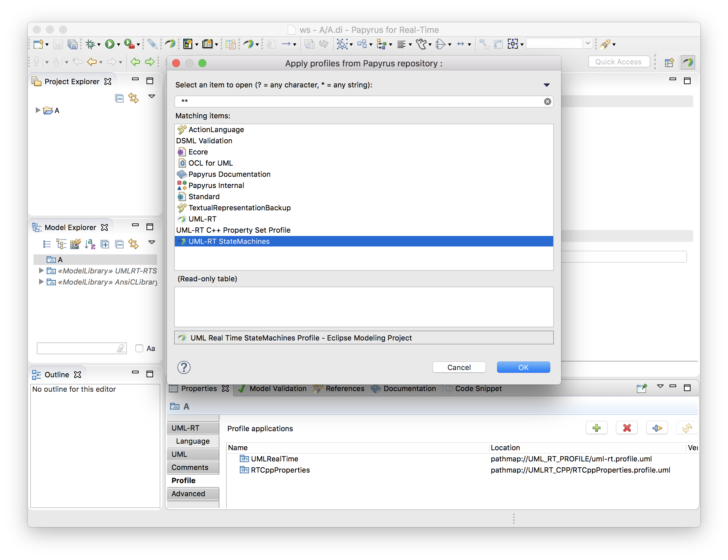Click the Model Explorer flat list view icon

coord(47,244)
